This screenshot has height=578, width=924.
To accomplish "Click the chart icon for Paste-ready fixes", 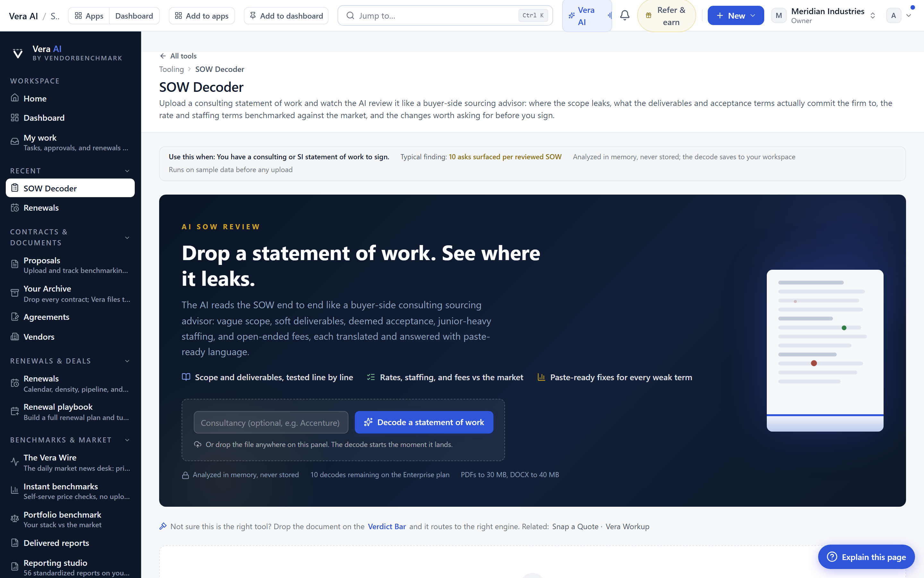I will click(541, 377).
